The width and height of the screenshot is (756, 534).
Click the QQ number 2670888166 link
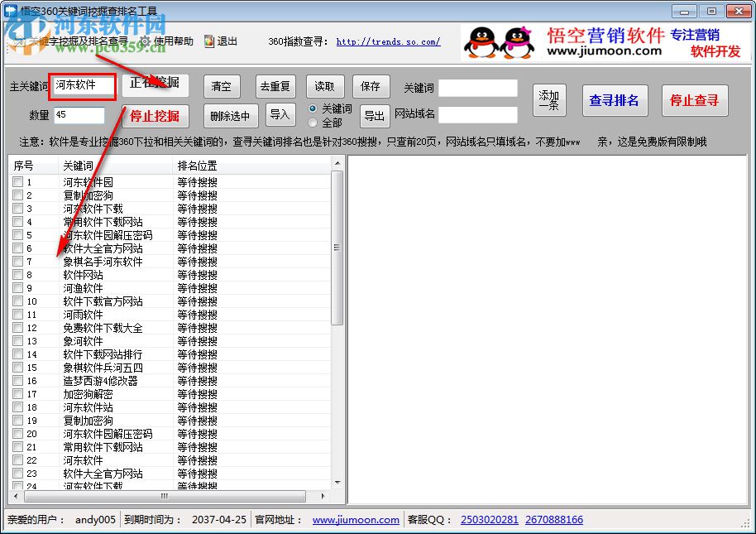[x=554, y=520]
